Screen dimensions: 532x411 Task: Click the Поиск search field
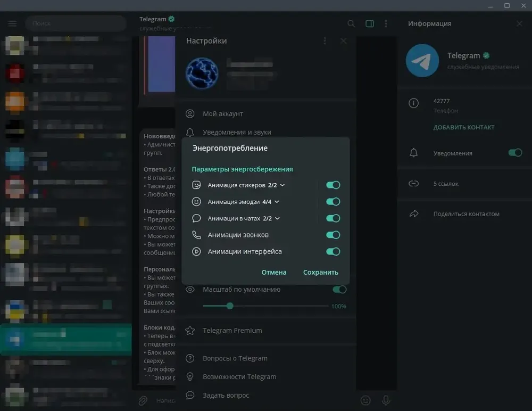[76, 23]
